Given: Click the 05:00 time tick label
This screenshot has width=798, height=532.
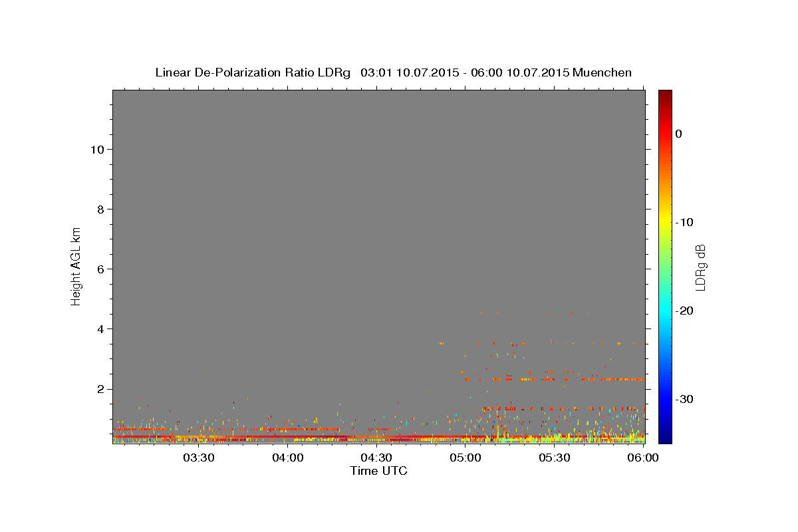Looking at the screenshot, I should pos(465,458).
